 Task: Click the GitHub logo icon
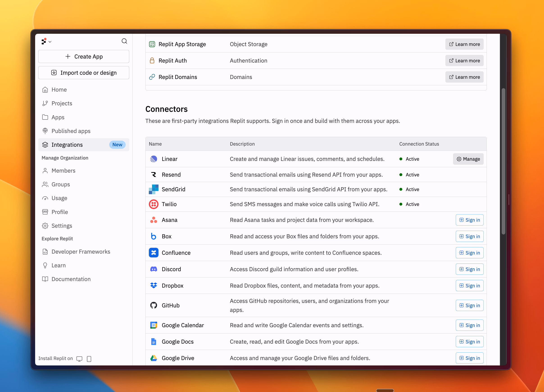pyautogui.click(x=154, y=305)
